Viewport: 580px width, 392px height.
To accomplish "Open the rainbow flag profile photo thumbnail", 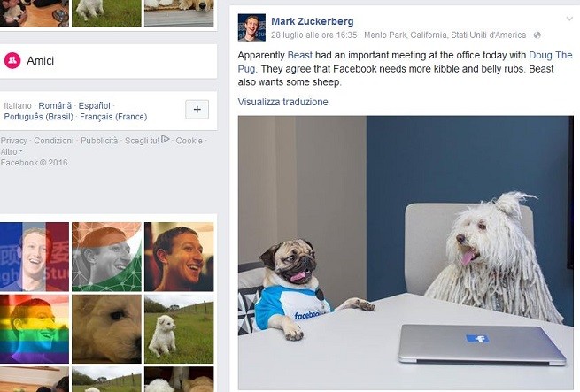I will [x=35, y=329].
